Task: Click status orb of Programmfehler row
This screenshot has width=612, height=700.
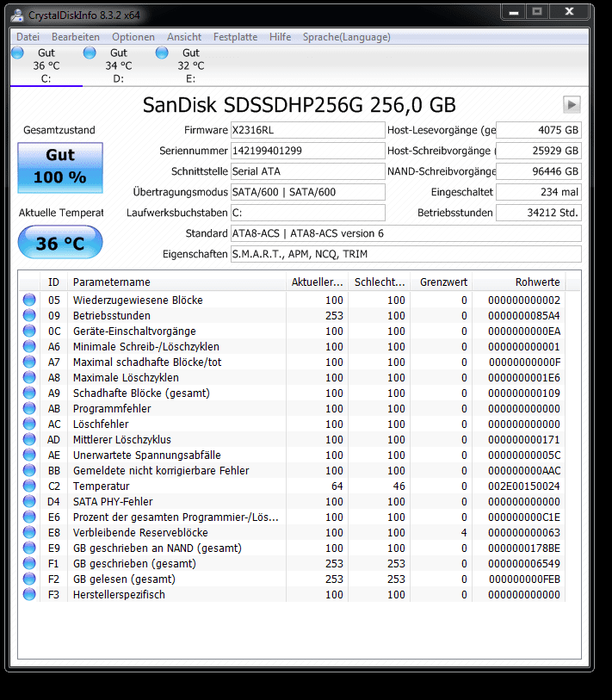Action: coord(29,408)
